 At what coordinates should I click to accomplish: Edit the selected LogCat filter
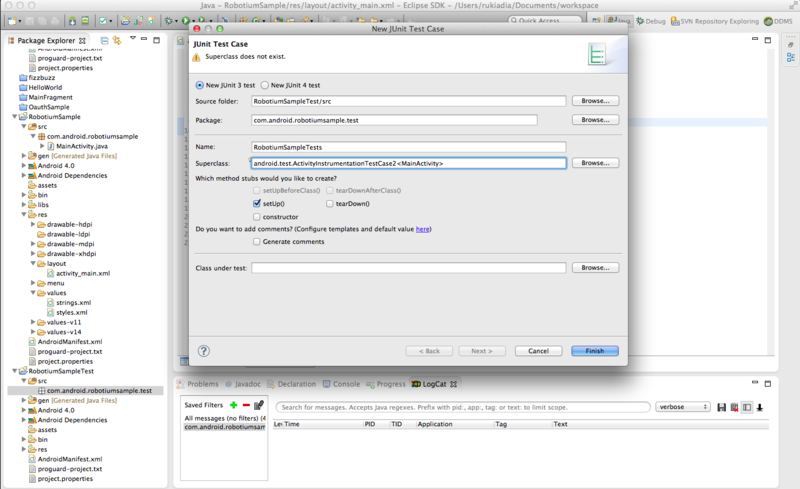tap(259, 405)
